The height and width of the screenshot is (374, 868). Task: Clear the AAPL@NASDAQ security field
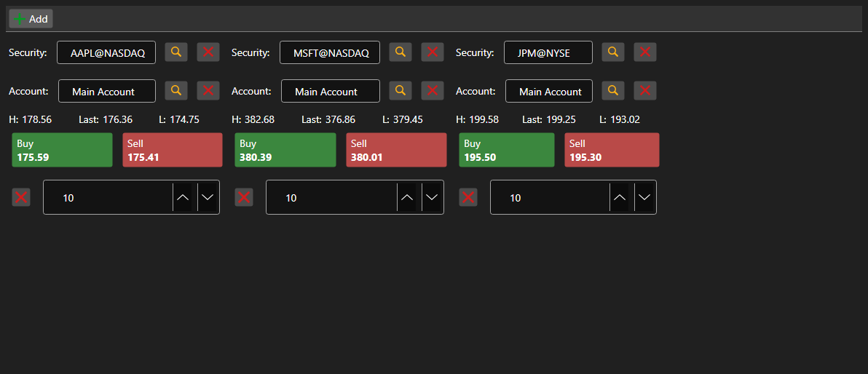208,52
